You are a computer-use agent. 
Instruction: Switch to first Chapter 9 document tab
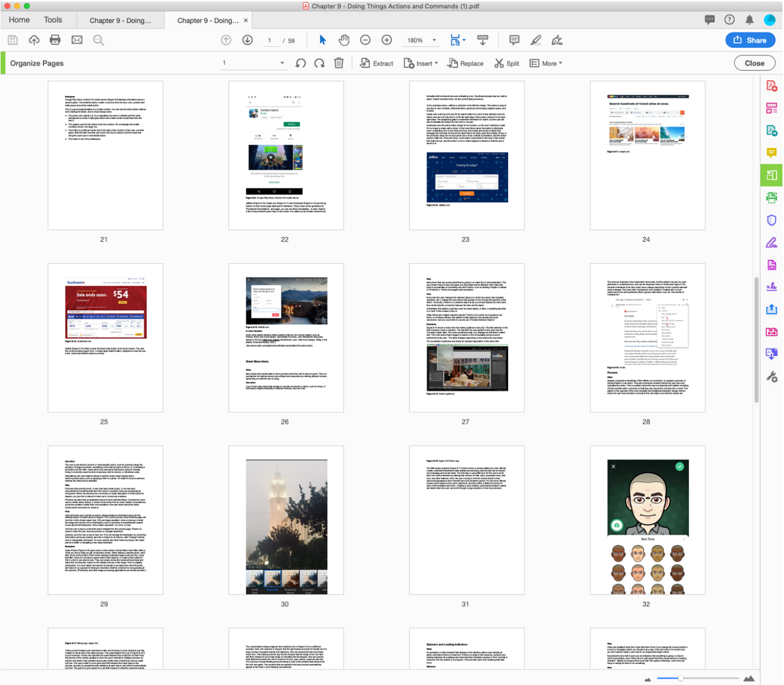(x=120, y=20)
